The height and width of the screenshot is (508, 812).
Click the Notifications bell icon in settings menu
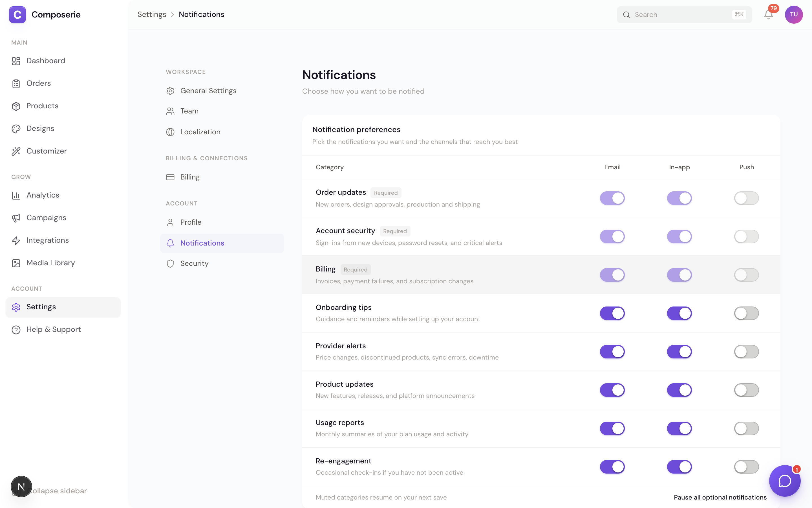pos(170,243)
